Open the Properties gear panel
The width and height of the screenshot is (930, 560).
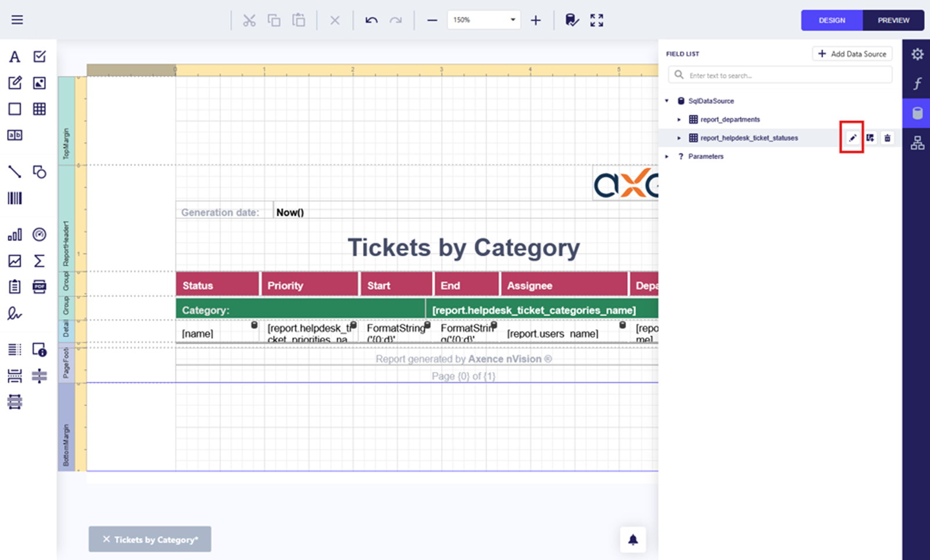tap(917, 54)
